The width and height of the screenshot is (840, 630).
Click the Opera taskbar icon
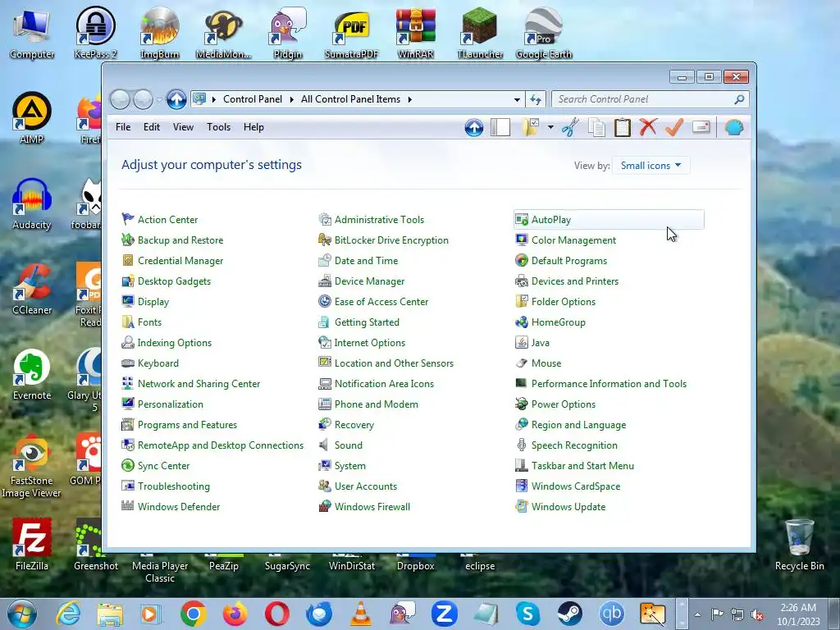277,614
